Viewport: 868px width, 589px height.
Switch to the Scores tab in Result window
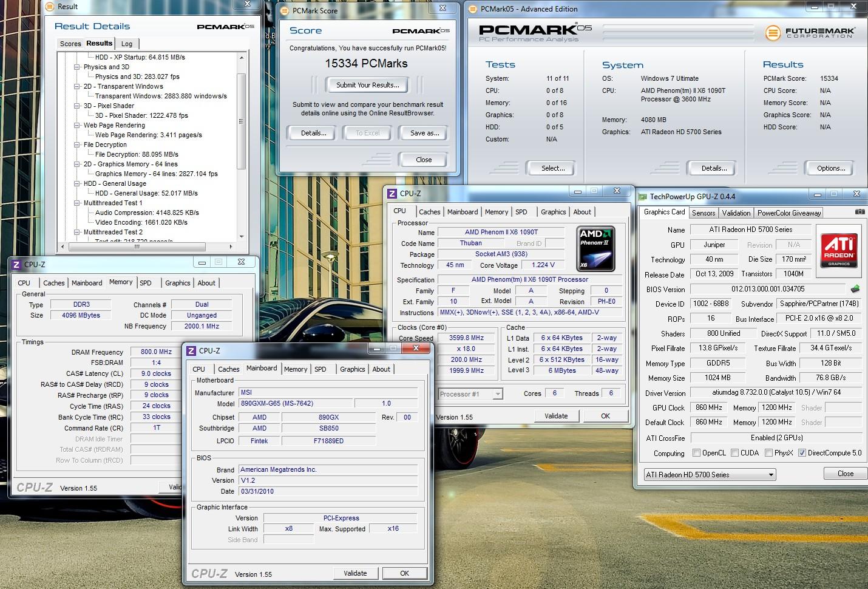click(x=70, y=44)
